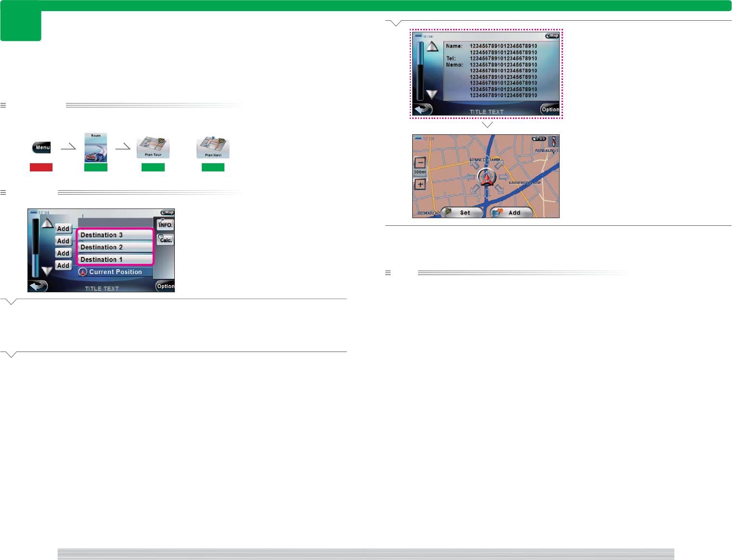Move the map to the lower-right
Image resolution: width=732 pixels, height=560 pixels.
(499, 189)
